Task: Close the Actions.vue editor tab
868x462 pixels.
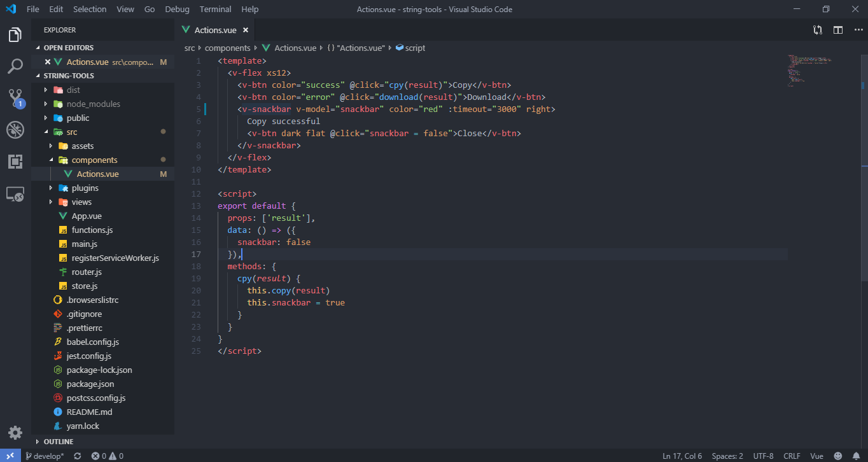Action: click(x=246, y=30)
